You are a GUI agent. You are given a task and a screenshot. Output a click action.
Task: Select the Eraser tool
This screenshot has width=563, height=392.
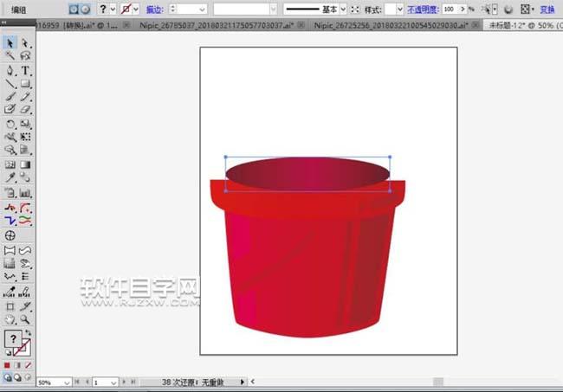(25, 110)
